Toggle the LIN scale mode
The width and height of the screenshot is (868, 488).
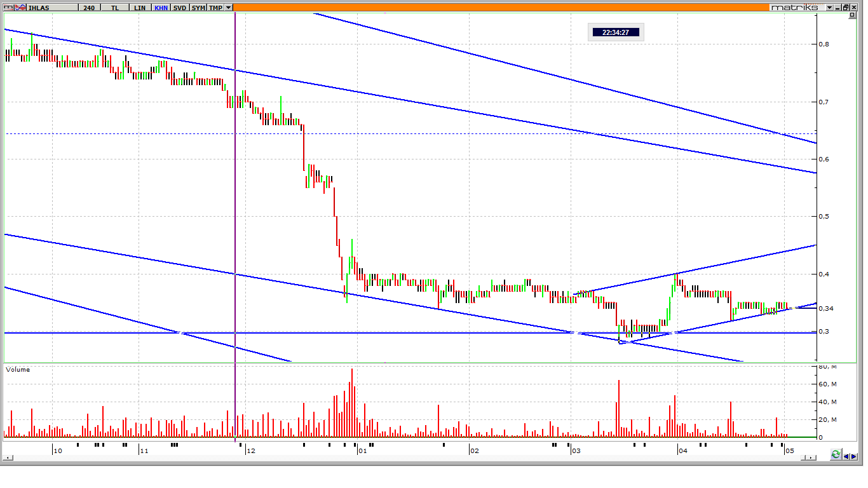click(140, 8)
